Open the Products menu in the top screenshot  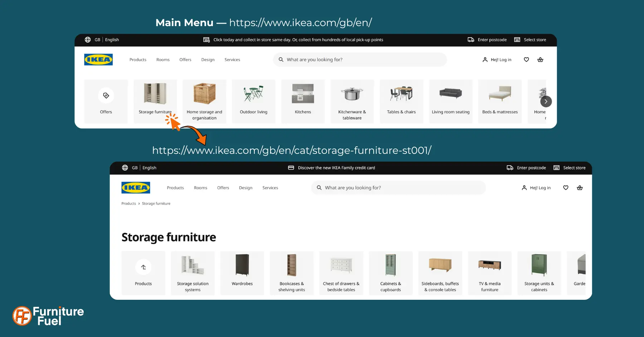(x=138, y=60)
